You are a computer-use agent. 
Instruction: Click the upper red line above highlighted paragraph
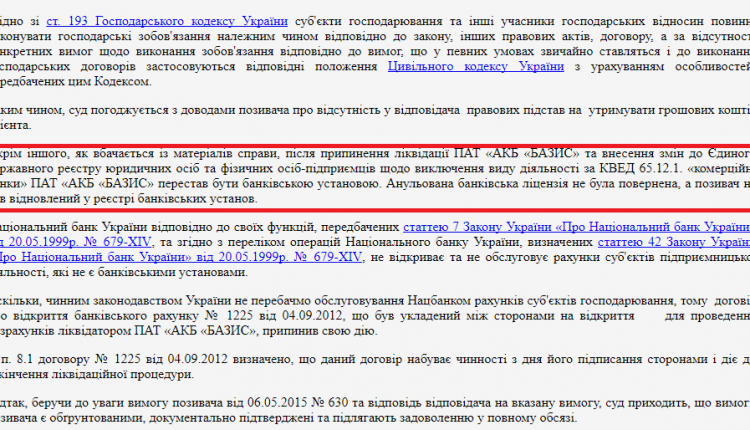[375, 145]
